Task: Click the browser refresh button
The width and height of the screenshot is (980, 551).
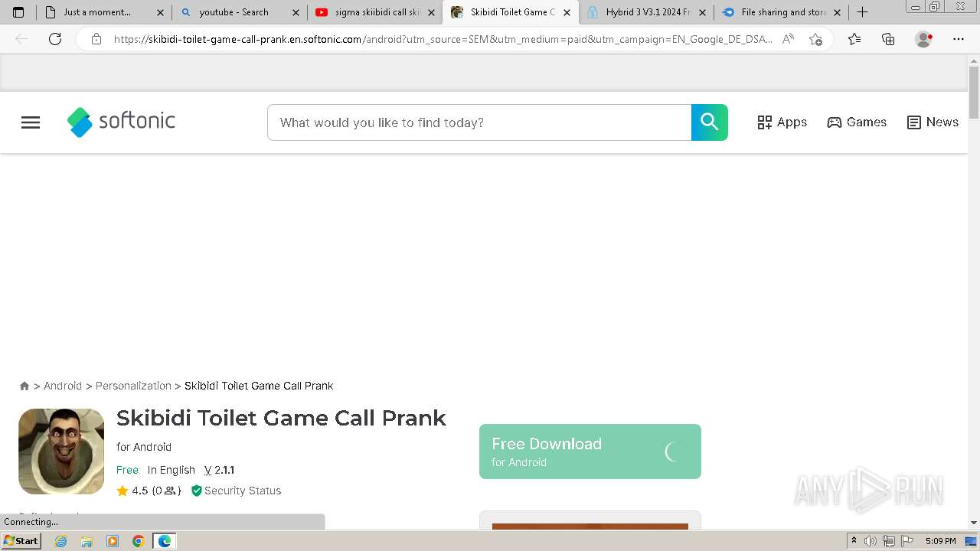Action: pyautogui.click(x=55, y=39)
